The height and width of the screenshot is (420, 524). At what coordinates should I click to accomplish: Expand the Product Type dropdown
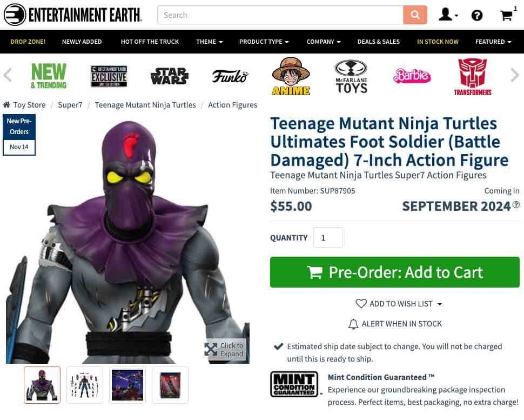pyautogui.click(x=264, y=41)
